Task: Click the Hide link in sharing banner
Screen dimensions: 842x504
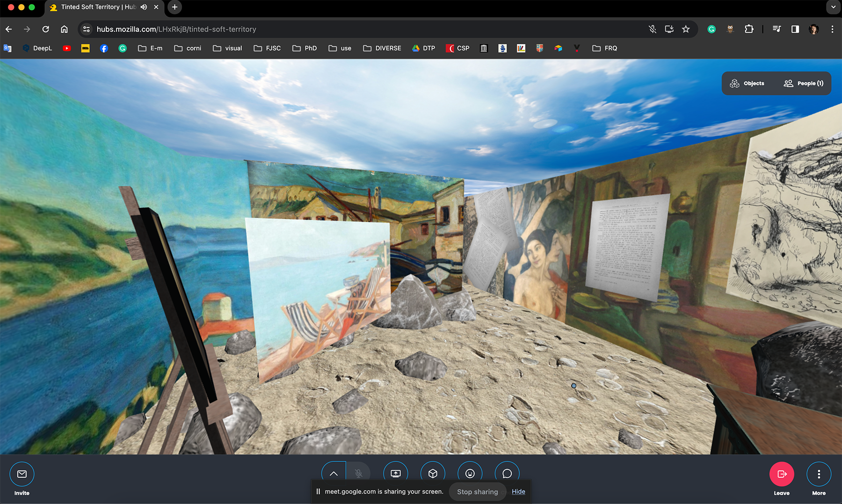Action: point(518,491)
